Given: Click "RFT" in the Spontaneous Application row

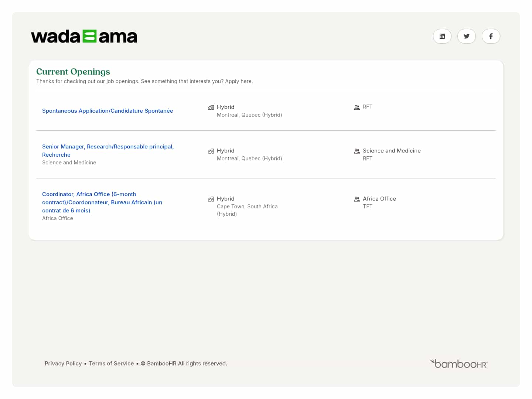Looking at the screenshot, I should 368,107.
